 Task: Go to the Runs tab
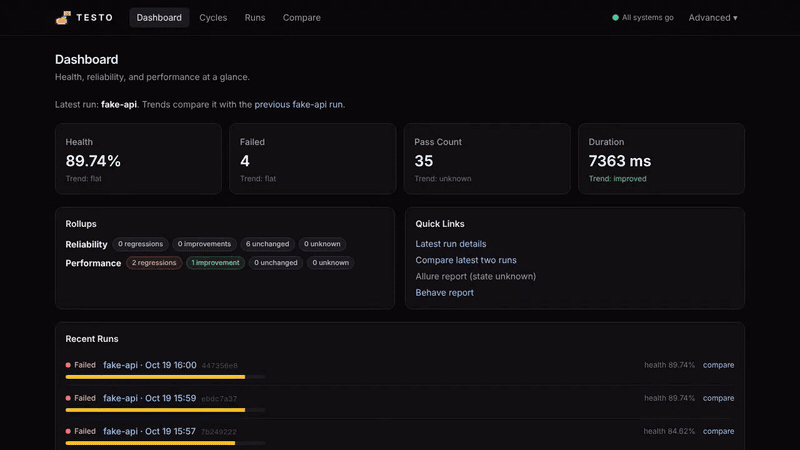pyautogui.click(x=255, y=17)
